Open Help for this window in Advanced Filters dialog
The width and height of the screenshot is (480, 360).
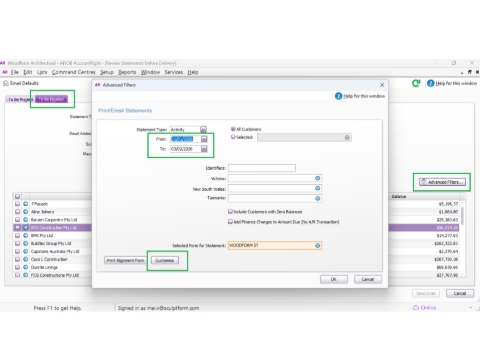(360, 96)
